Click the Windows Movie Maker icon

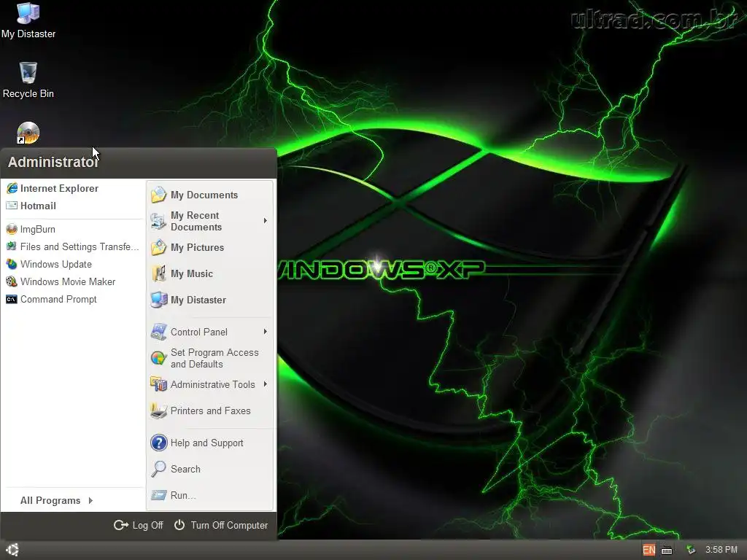pos(12,281)
